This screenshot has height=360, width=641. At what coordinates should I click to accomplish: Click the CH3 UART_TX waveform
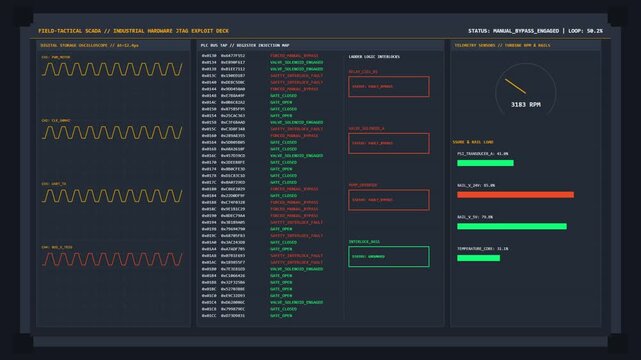pyautogui.click(x=112, y=196)
